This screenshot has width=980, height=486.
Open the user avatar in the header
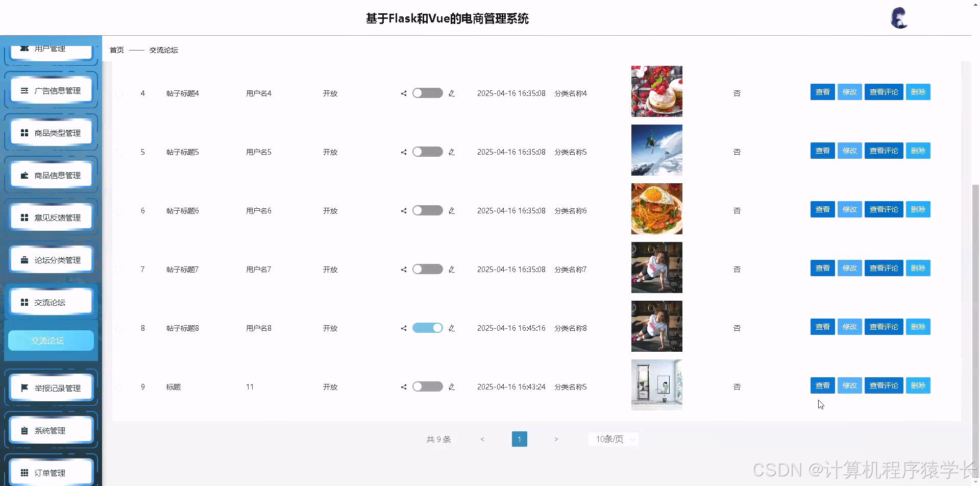tap(899, 18)
